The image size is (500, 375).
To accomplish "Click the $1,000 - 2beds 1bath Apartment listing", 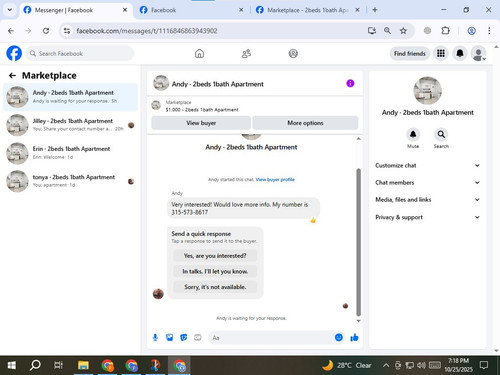I will [202, 109].
